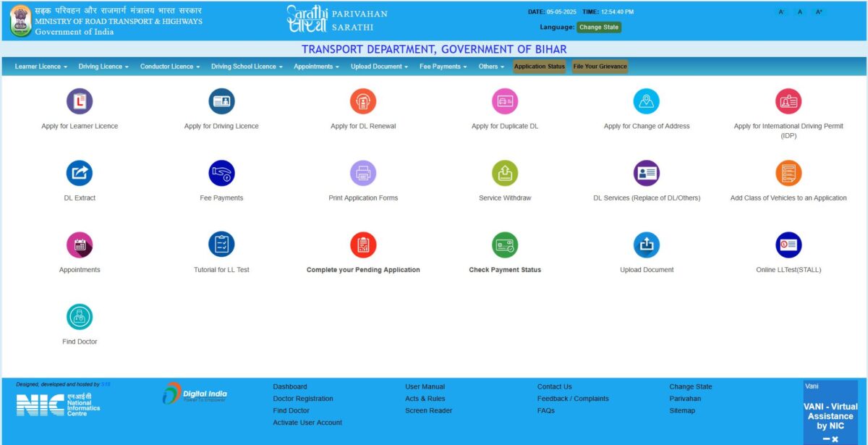The image size is (868, 445).
Task: Click the Application Status button
Action: (x=540, y=67)
